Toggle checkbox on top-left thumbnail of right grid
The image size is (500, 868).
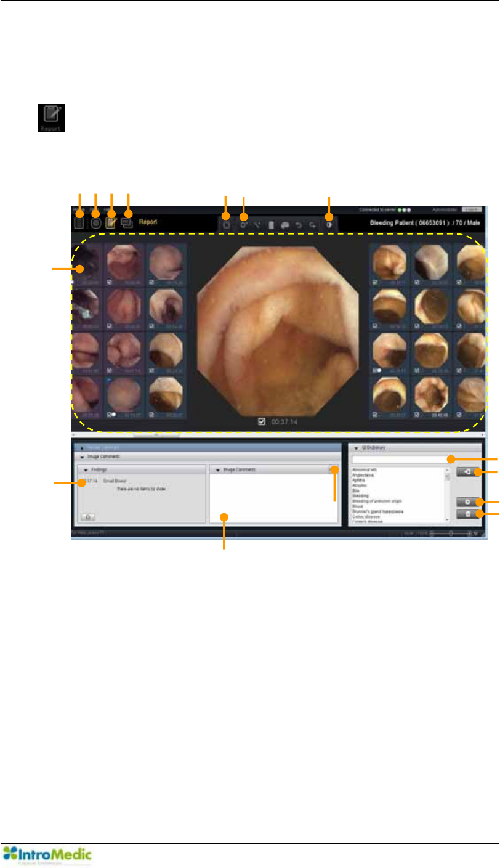click(x=376, y=283)
